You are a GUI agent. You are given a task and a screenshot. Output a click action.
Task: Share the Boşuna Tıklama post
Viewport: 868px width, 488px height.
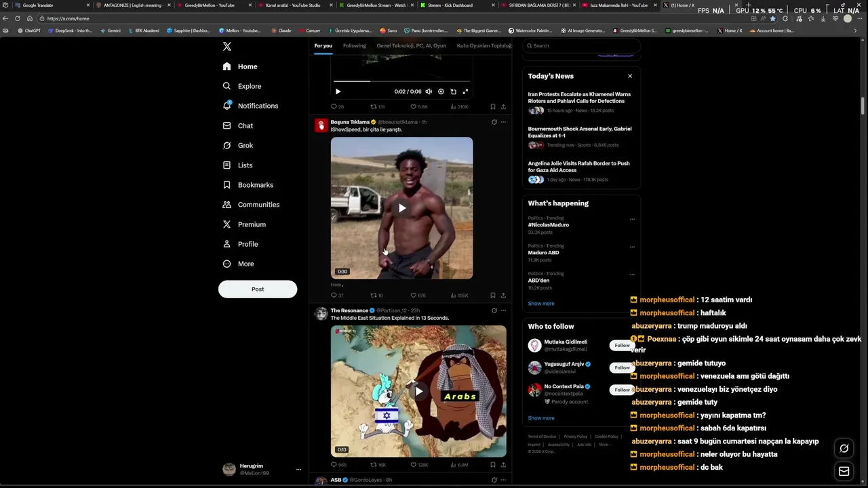click(x=503, y=296)
